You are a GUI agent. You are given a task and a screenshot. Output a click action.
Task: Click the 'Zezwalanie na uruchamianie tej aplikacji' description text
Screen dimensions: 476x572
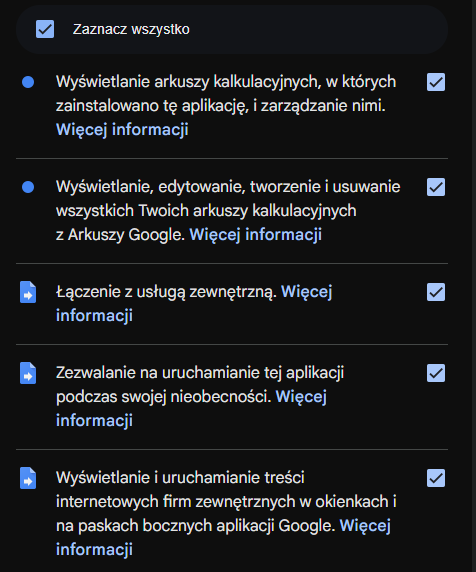[x=200, y=385]
